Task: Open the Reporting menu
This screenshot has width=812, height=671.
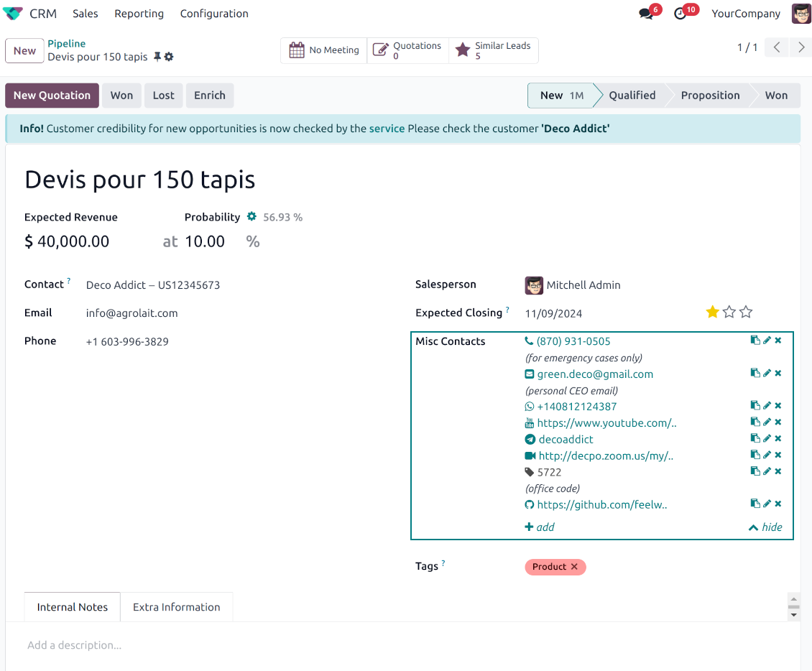Action: 139,14
